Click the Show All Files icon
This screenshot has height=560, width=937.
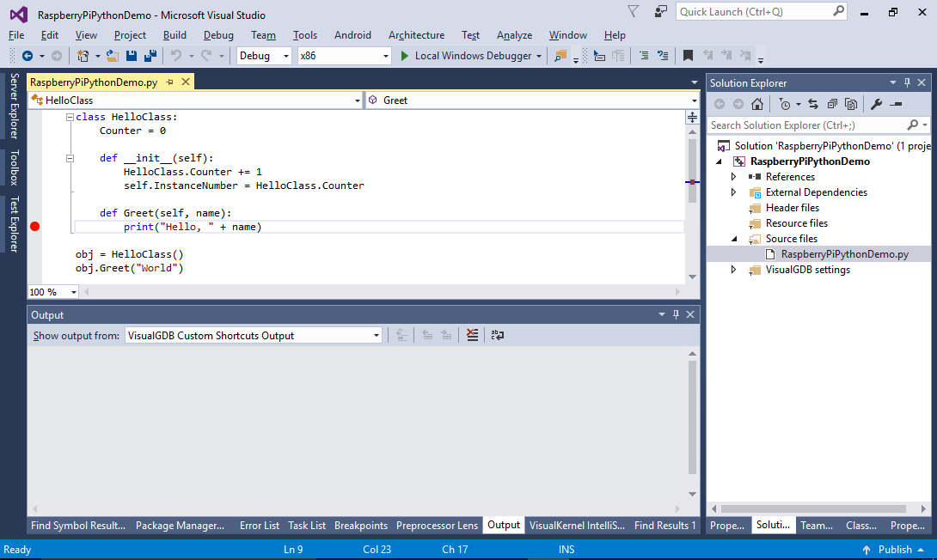(x=852, y=105)
